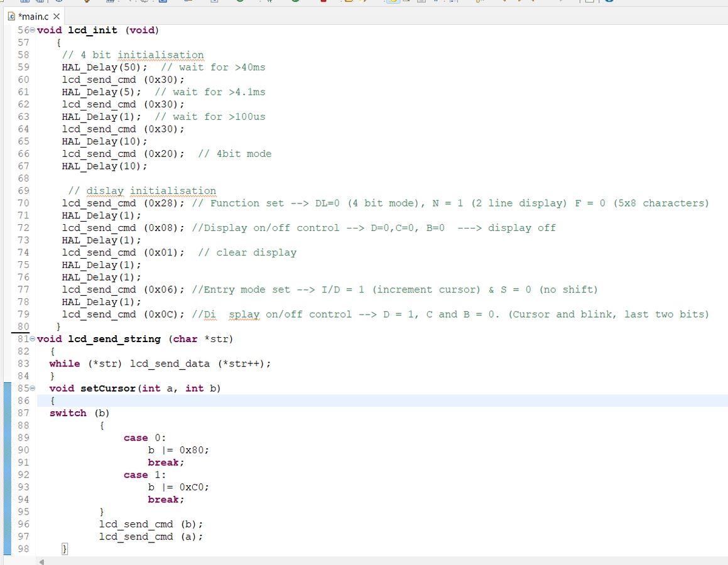Click the lcd_send_cmd (0x0C) call on line 79
The height and width of the screenshot is (565, 728).
point(122,315)
